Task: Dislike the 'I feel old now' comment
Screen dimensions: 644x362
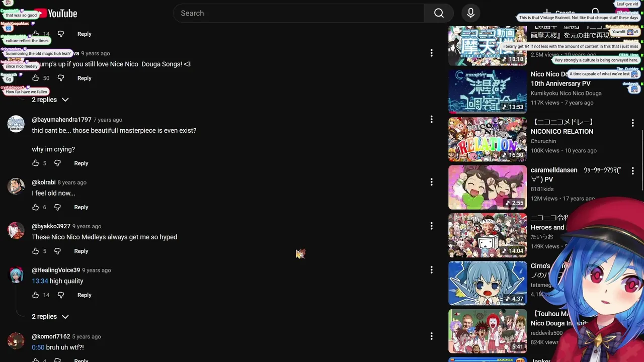Action: [57, 207]
